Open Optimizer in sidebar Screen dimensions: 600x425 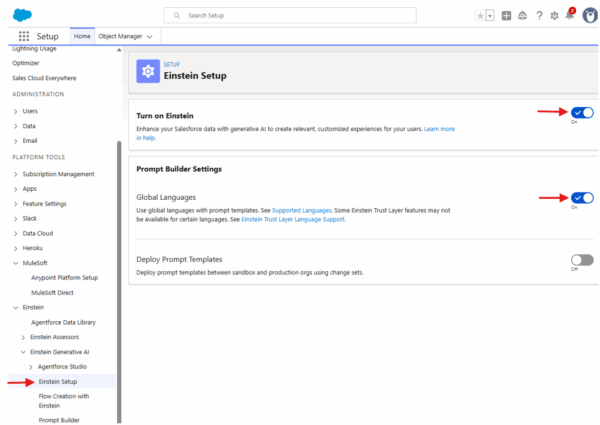[x=26, y=63]
